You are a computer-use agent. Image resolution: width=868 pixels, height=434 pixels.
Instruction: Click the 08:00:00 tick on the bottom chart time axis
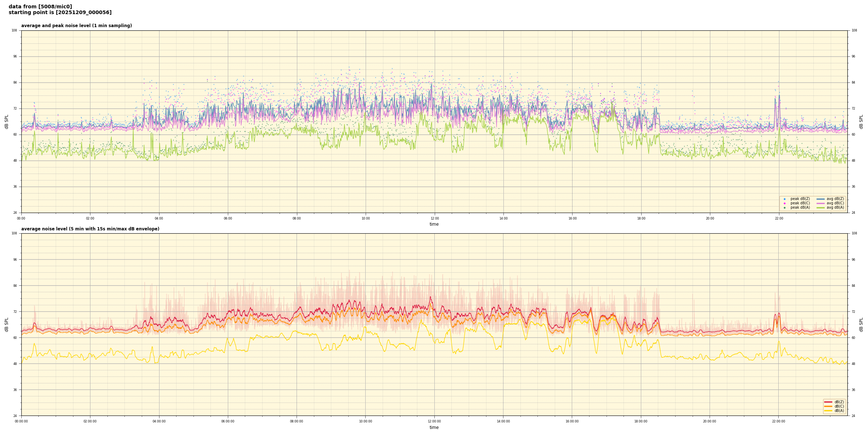pyautogui.click(x=297, y=421)
